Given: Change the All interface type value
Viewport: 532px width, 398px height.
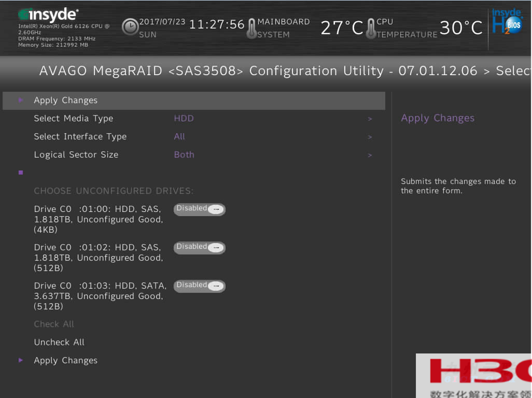Looking at the screenshot, I should pos(179,137).
